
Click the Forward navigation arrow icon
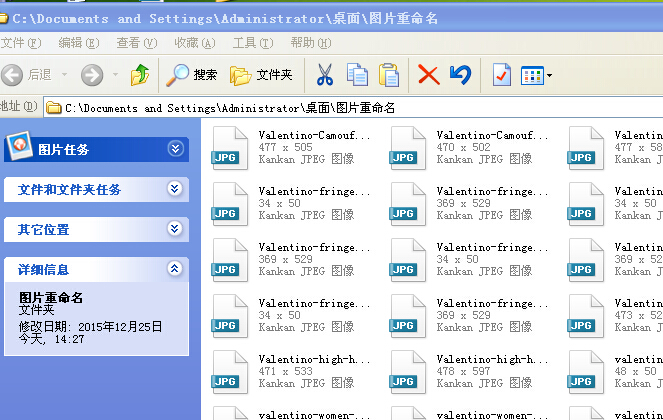click(92, 75)
